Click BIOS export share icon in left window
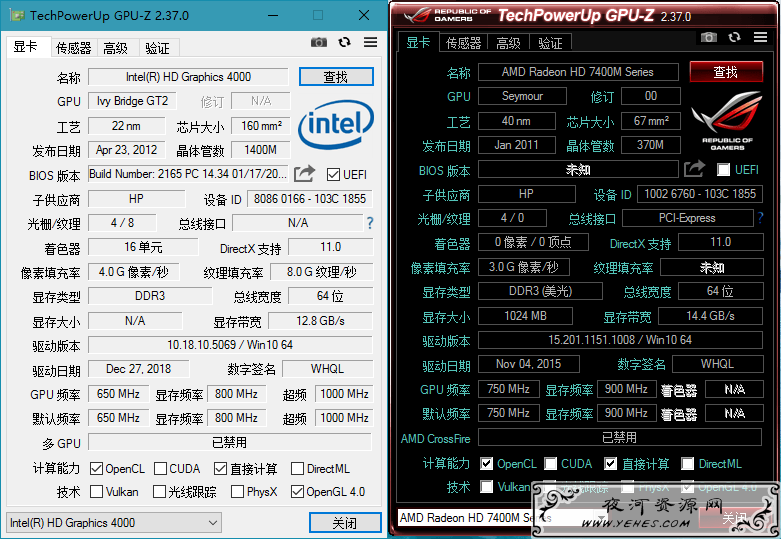This screenshot has width=781, height=539. point(304,174)
